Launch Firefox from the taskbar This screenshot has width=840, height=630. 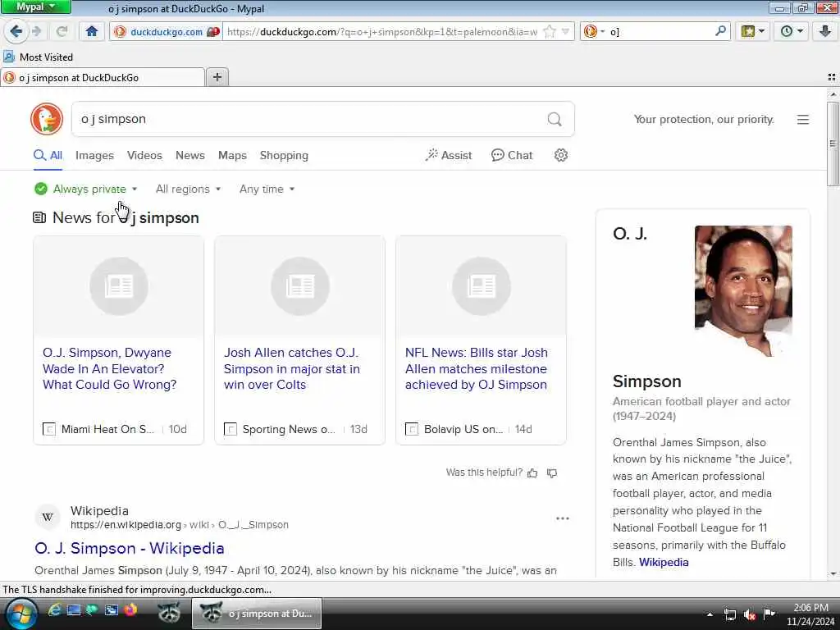(x=130, y=609)
